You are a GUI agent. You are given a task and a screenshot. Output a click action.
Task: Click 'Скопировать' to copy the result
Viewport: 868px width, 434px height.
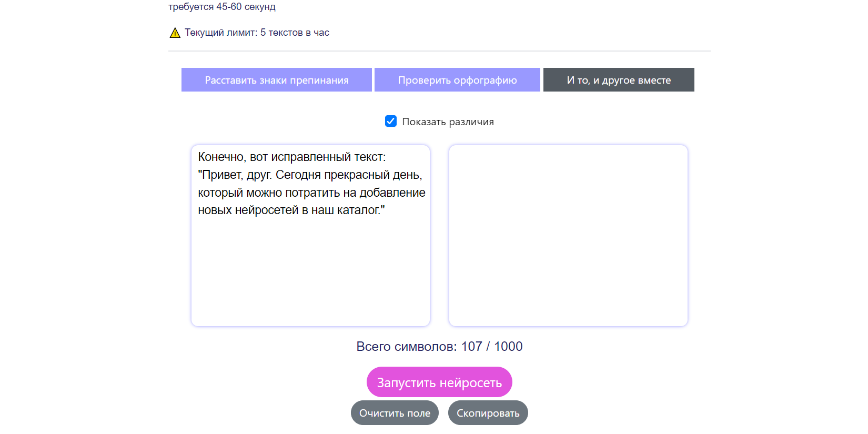pos(488,413)
